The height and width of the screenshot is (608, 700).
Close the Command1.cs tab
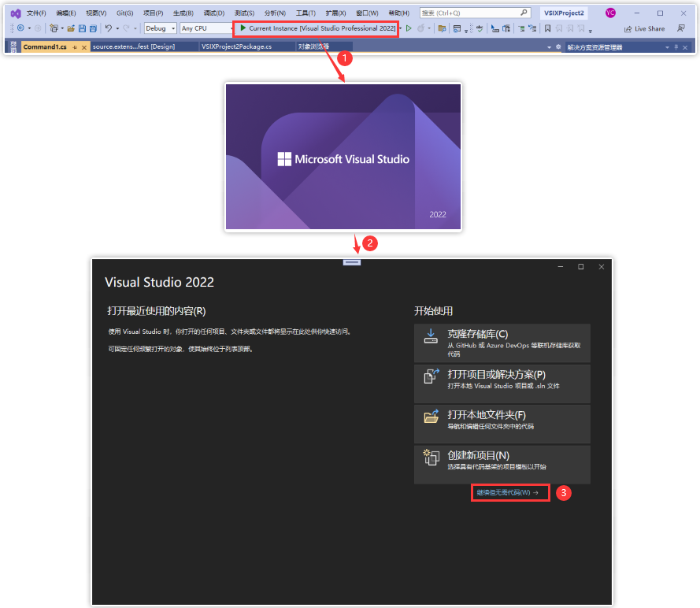(84, 47)
